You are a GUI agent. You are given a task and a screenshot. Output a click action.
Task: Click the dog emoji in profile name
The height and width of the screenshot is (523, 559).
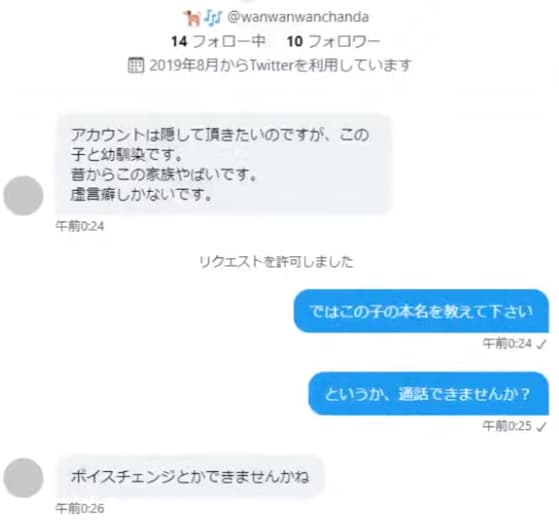click(x=193, y=17)
